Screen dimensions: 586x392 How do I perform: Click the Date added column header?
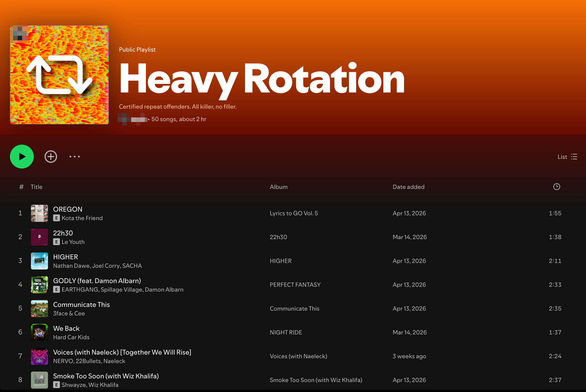pos(409,187)
